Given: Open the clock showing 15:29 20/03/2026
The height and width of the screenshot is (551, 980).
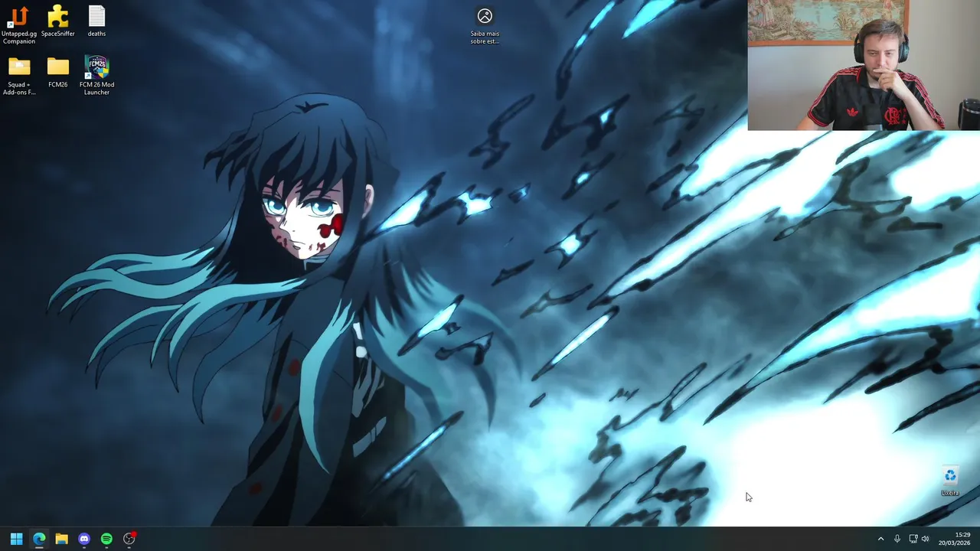Looking at the screenshot, I should tap(956, 539).
